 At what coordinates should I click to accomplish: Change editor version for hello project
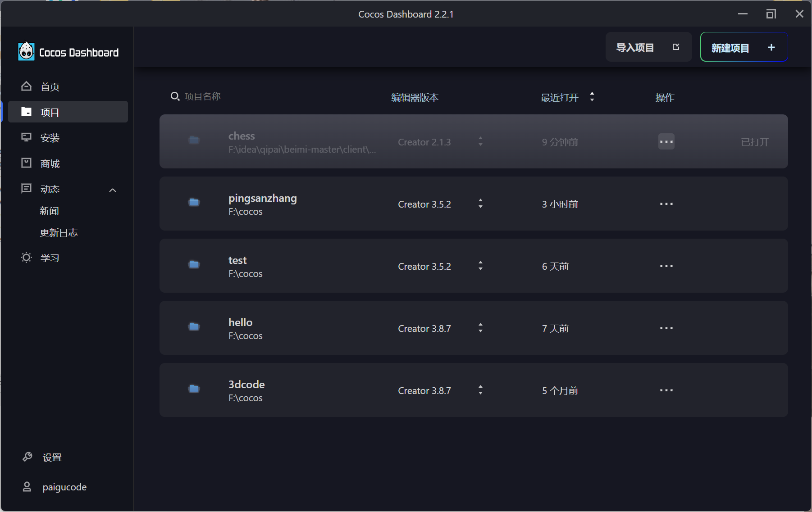click(x=481, y=328)
